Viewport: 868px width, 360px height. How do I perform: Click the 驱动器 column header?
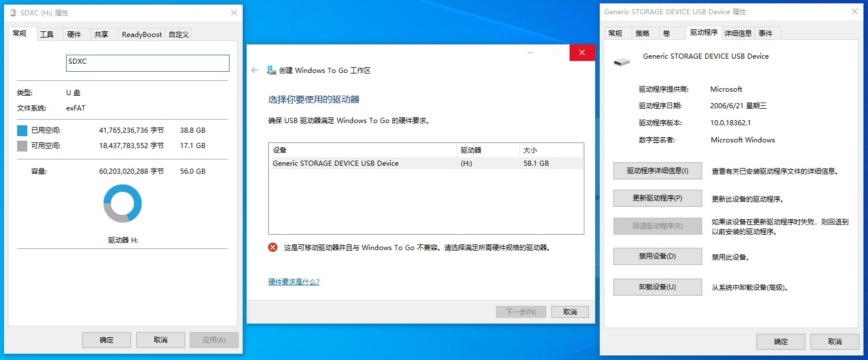point(489,150)
